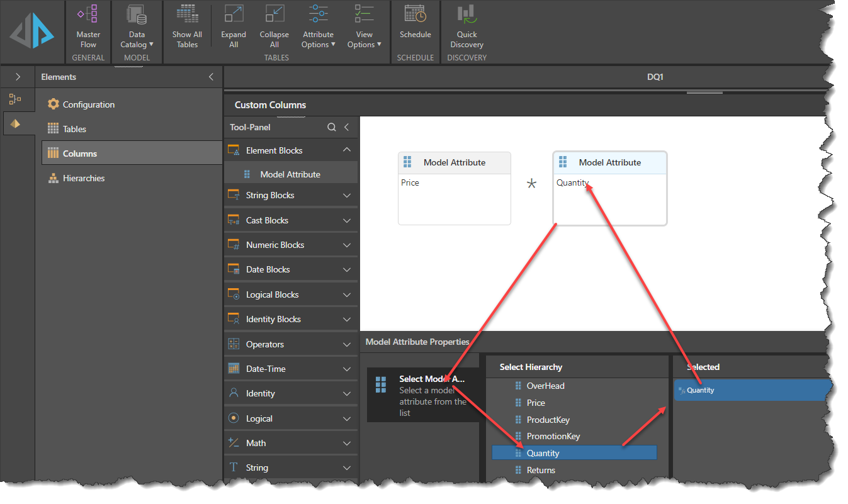The image size is (848, 504).
Task: Select the Price Model Attribute block
Action: (x=454, y=188)
